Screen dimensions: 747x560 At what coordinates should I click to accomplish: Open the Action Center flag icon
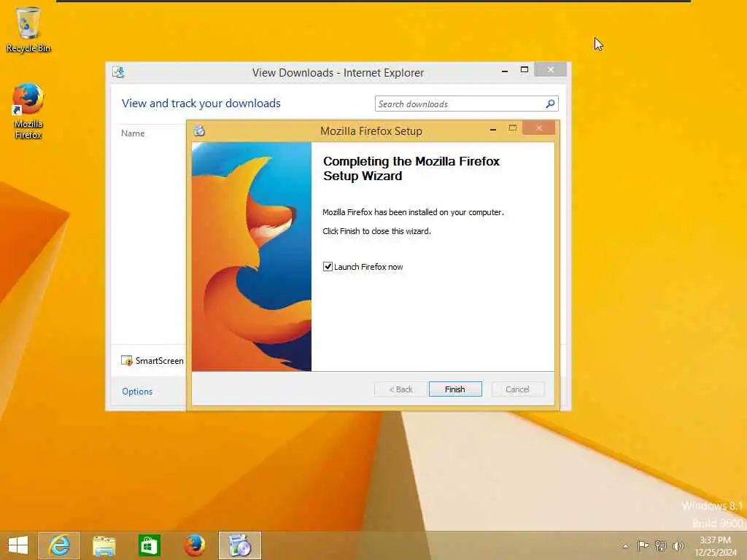tap(643, 545)
